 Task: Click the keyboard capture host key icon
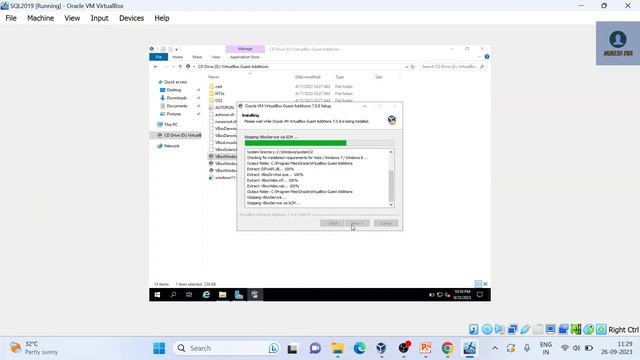pos(601,329)
